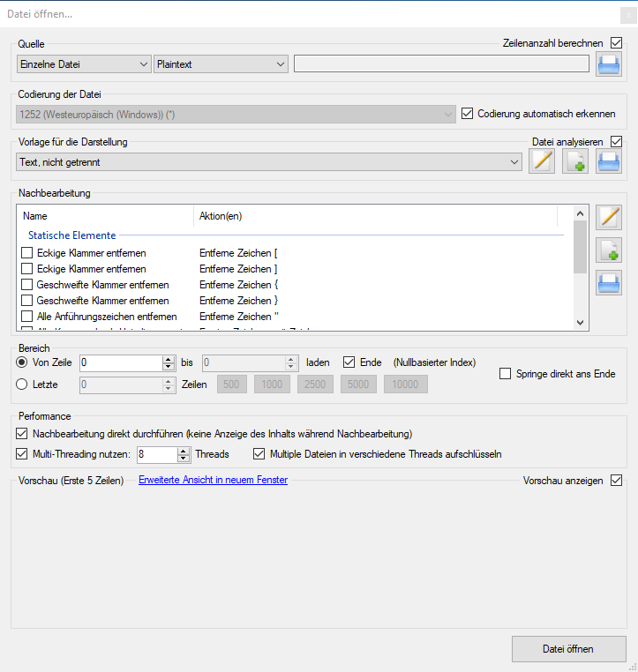Click the pencil edit icon beside the Vorlage dropdown

click(542, 161)
